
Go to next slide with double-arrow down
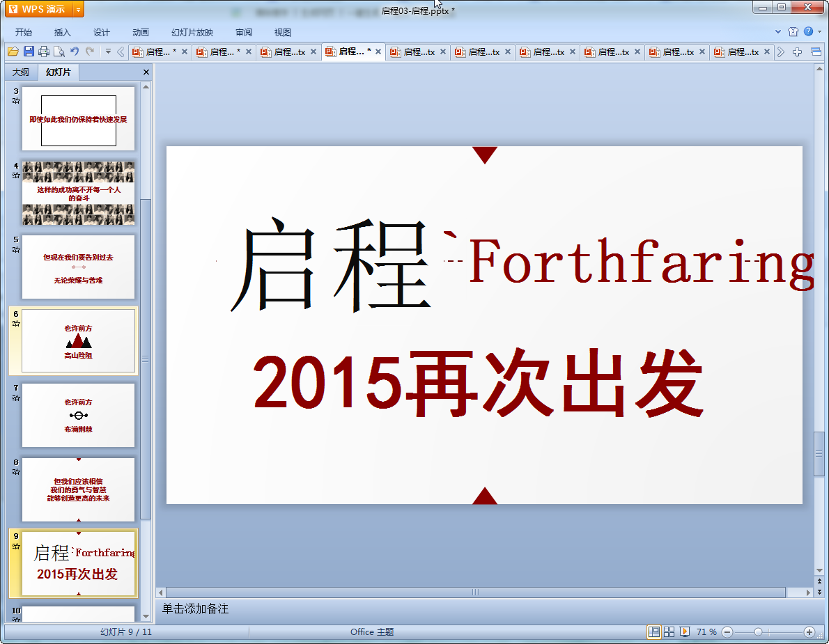point(819,592)
